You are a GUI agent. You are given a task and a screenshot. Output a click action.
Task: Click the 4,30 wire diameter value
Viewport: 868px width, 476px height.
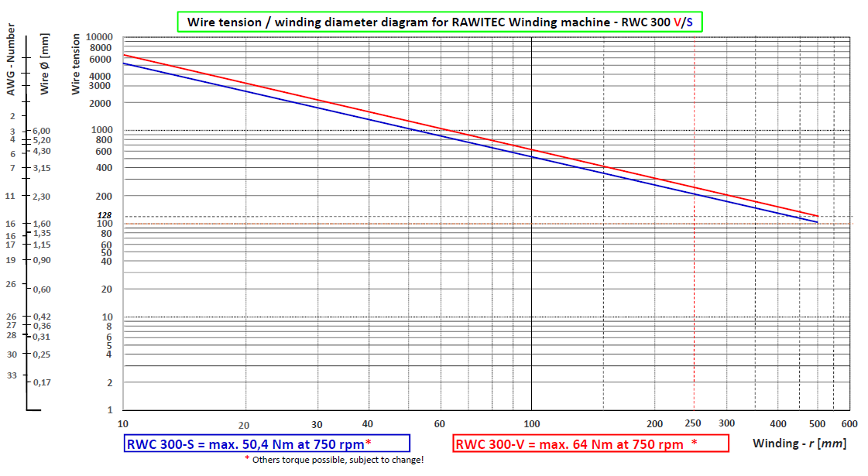point(42,151)
